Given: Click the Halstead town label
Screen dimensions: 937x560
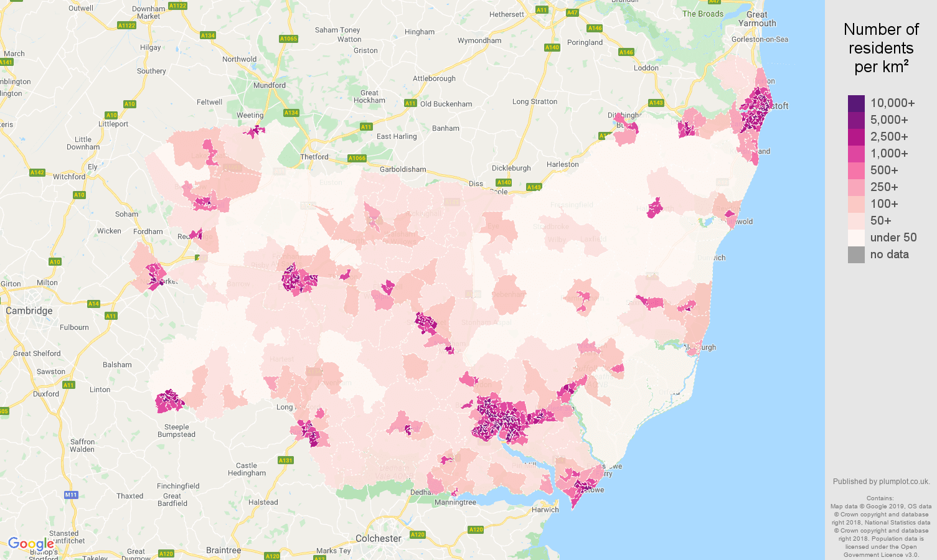Looking at the screenshot, I should click(263, 502).
